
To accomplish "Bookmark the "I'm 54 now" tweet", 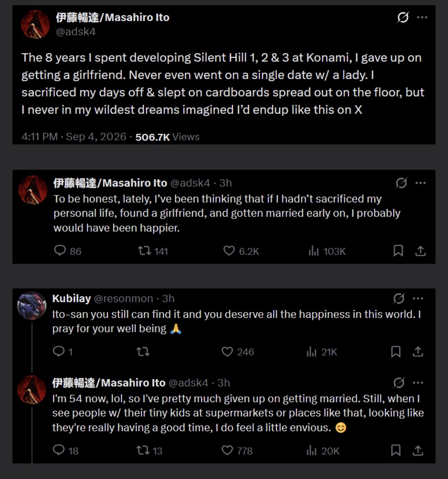I will coord(396,450).
